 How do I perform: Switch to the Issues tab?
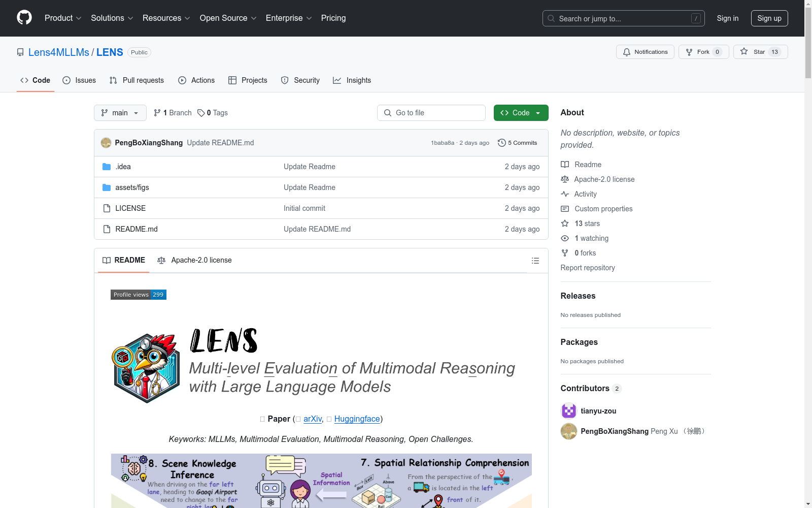(x=79, y=80)
